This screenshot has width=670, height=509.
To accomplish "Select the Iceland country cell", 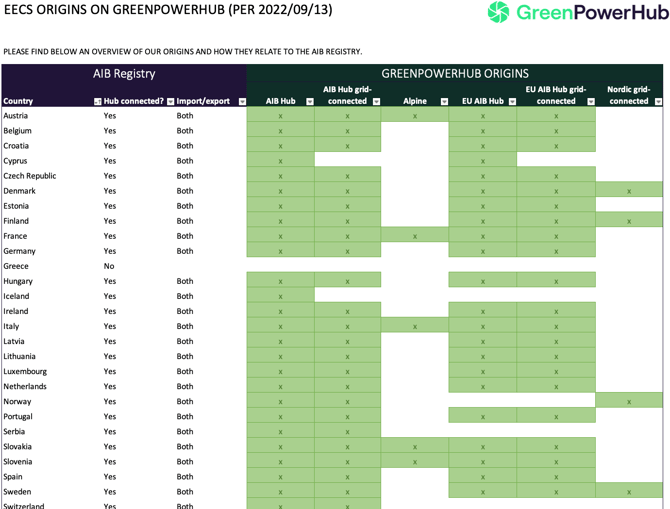I will click(16, 296).
